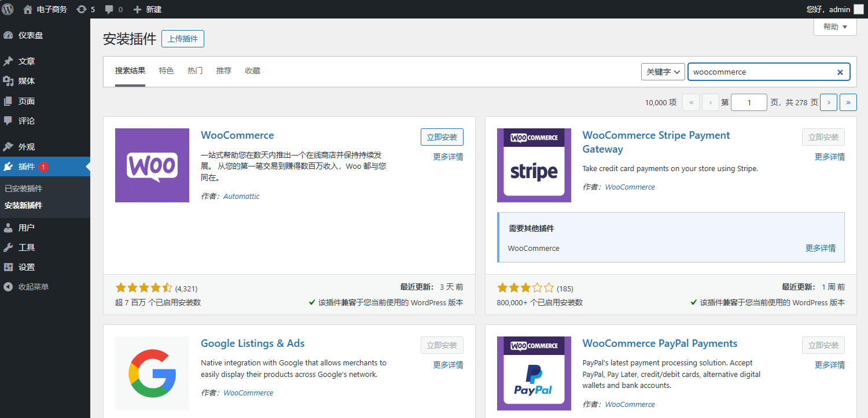Viewport: 868px width, 418px height.
Task: Click 立即安装 for Google Listings & Ads
Action: [x=442, y=345]
